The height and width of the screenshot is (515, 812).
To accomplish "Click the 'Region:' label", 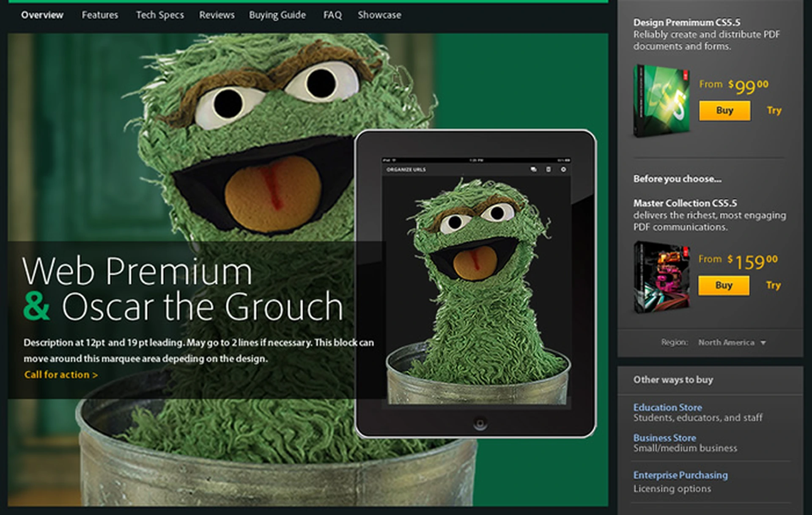I will (x=675, y=342).
